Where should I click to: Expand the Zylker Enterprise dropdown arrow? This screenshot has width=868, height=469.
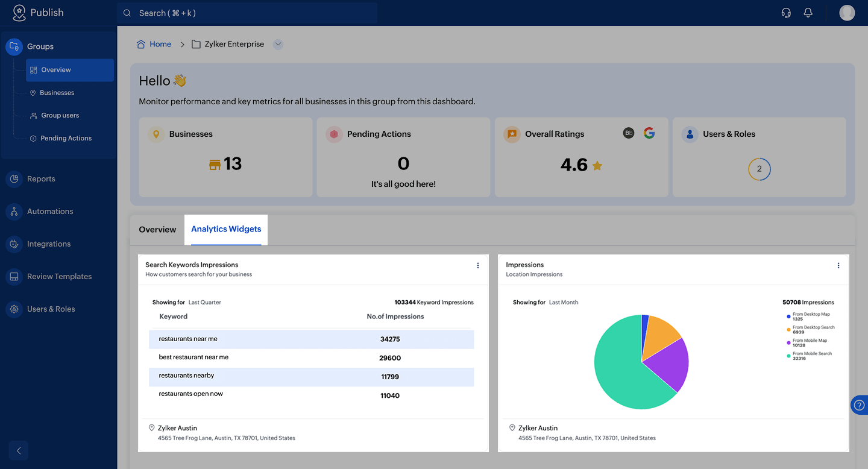pos(278,44)
